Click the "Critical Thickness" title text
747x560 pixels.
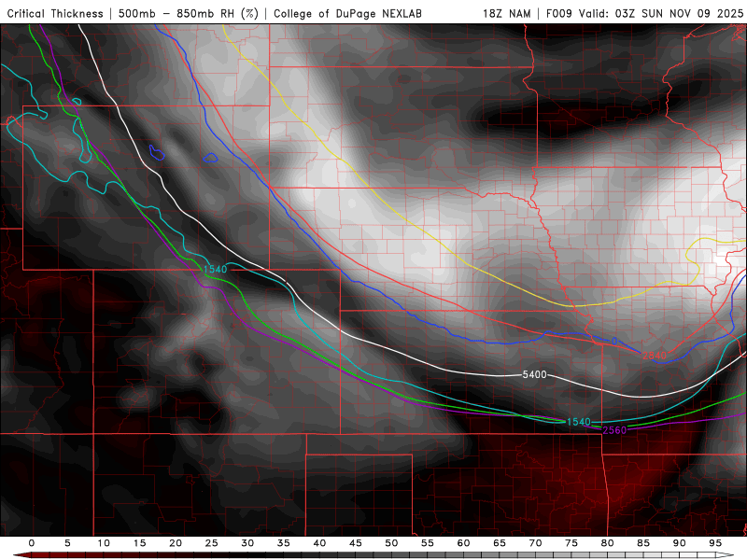[x=55, y=14]
